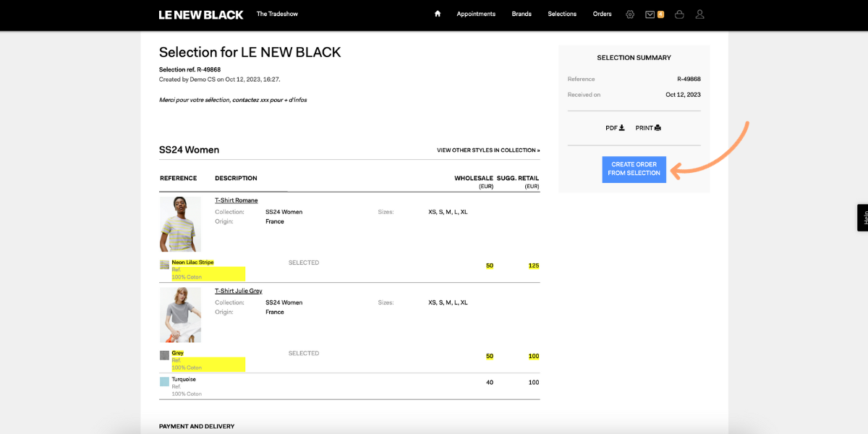Open the Brands menu
868x434 pixels.
pyautogui.click(x=522, y=14)
